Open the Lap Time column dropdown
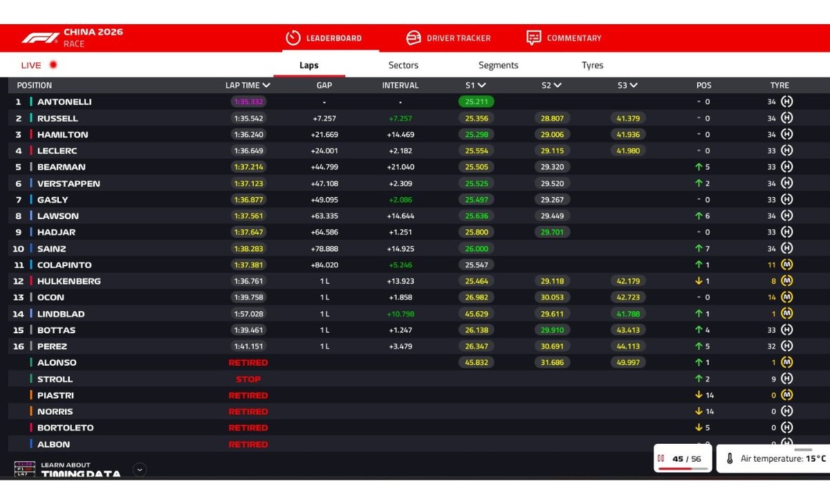Image resolution: width=830 pixels, height=504 pixels. pyautogui.click(x=266, y=86)
